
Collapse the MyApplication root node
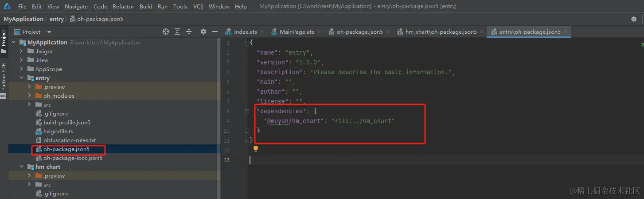tap(13, 43)
